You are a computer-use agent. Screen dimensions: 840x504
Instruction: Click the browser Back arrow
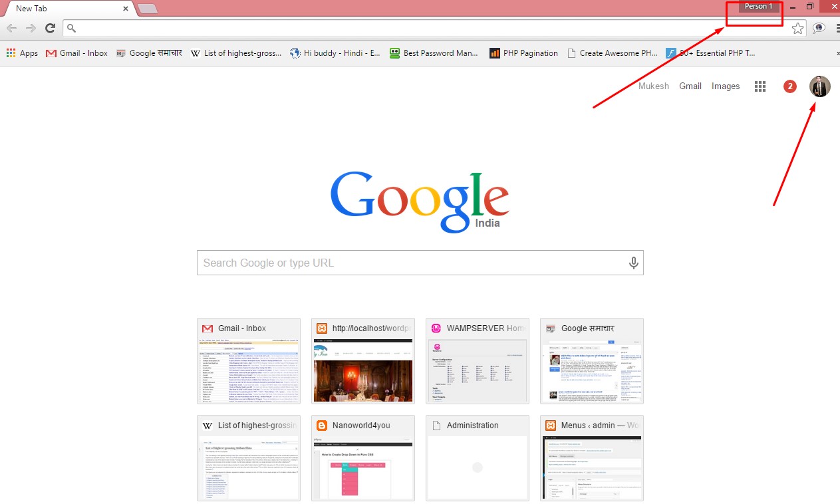[x=11, y=28]
